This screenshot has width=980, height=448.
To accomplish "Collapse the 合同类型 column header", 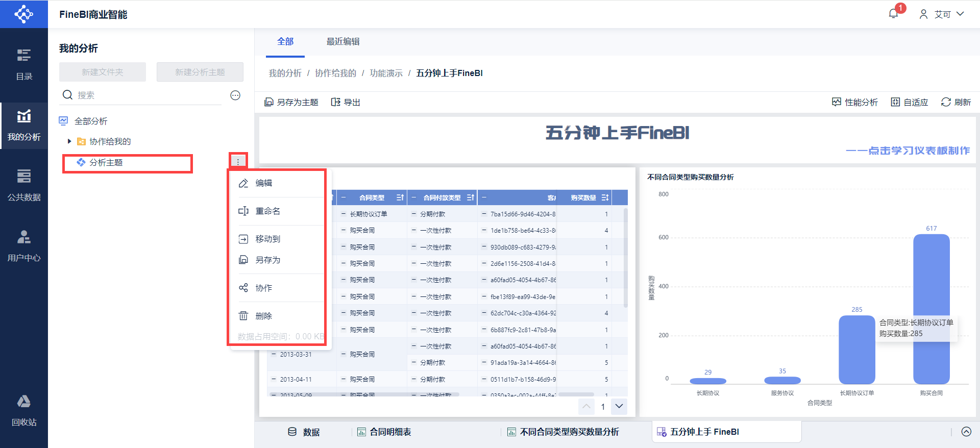I will 344,197.
